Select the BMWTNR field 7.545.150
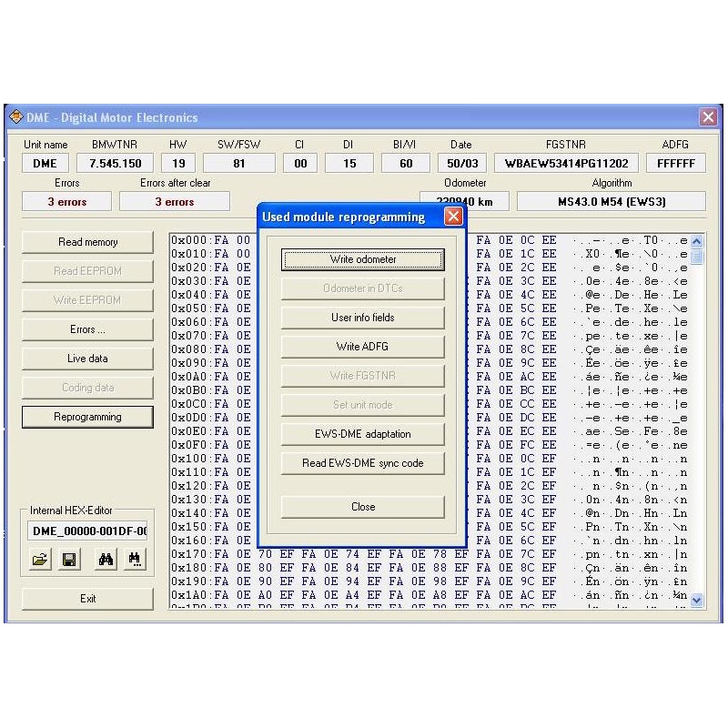728x728 pixels. pyautogui.click(x=116, y=164)
